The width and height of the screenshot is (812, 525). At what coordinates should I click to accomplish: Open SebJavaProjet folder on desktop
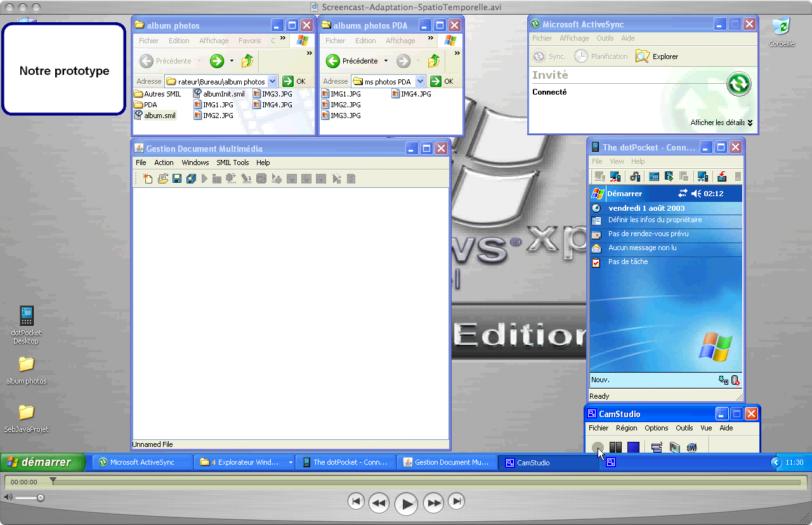26,412
